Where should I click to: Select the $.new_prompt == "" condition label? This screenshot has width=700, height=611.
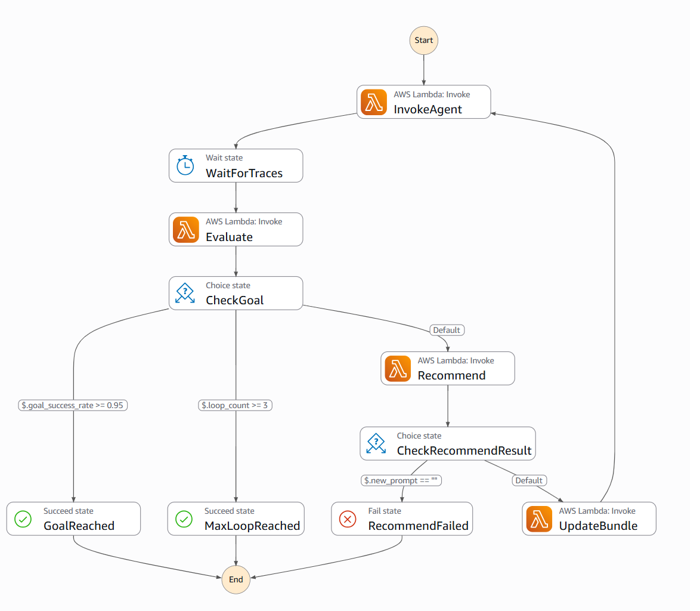point(401,480)
